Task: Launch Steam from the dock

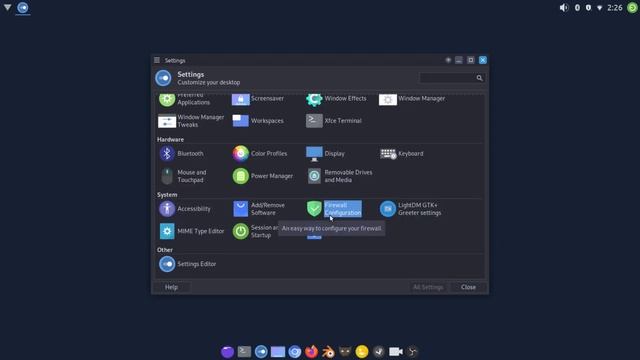Action: (x=379, y=351)
